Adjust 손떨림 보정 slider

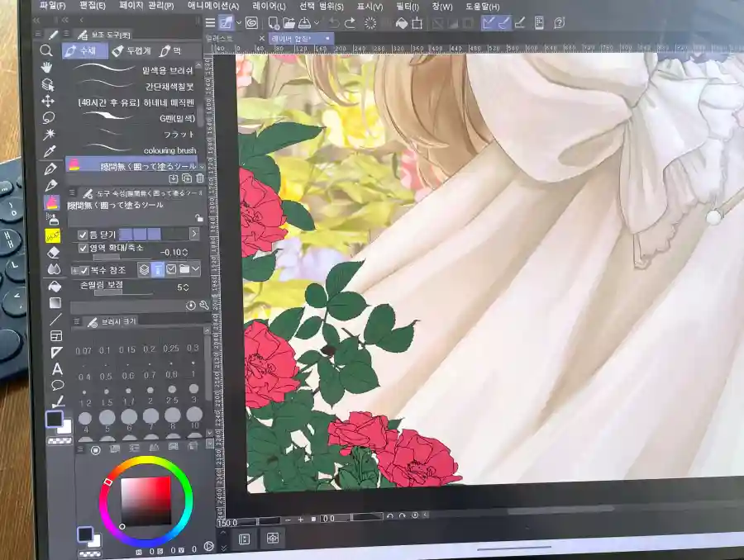coord(123,292)
